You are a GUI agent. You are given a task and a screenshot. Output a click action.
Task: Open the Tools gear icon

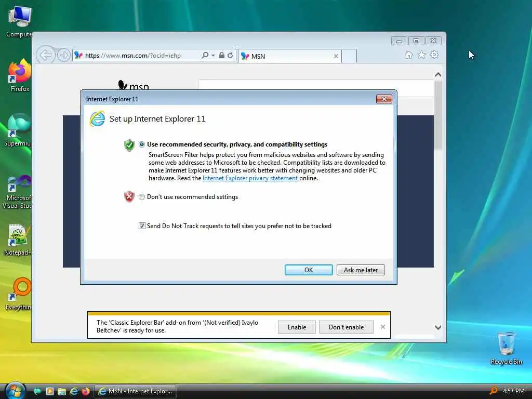click(x=434, y=55)
